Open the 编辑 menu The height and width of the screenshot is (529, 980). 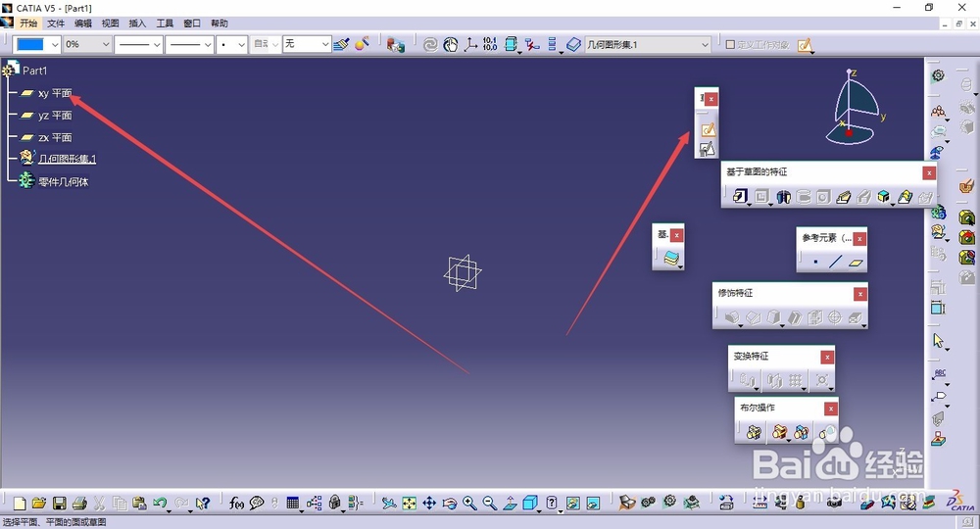point(83,24)
